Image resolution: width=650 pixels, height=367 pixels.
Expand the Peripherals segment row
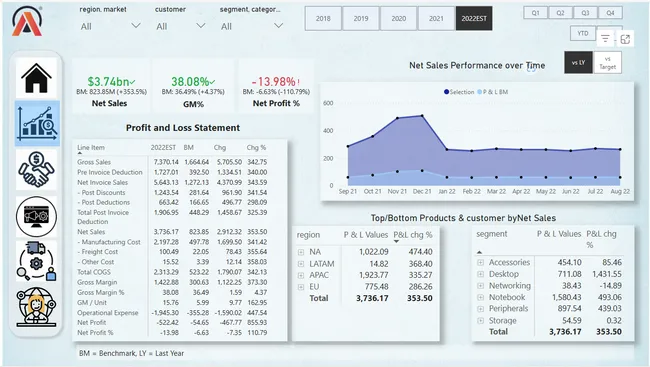pyautogui.click(x=480, y=309)
